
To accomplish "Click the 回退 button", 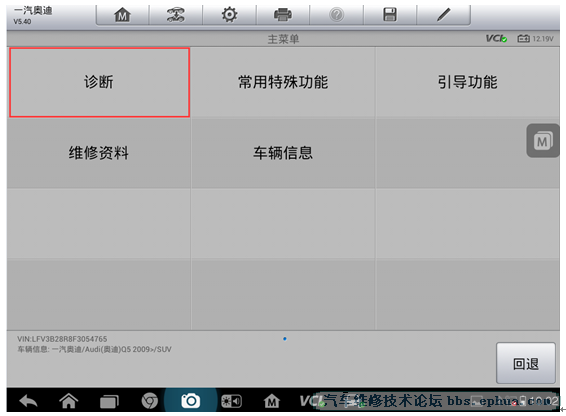I will click(526, 363).
